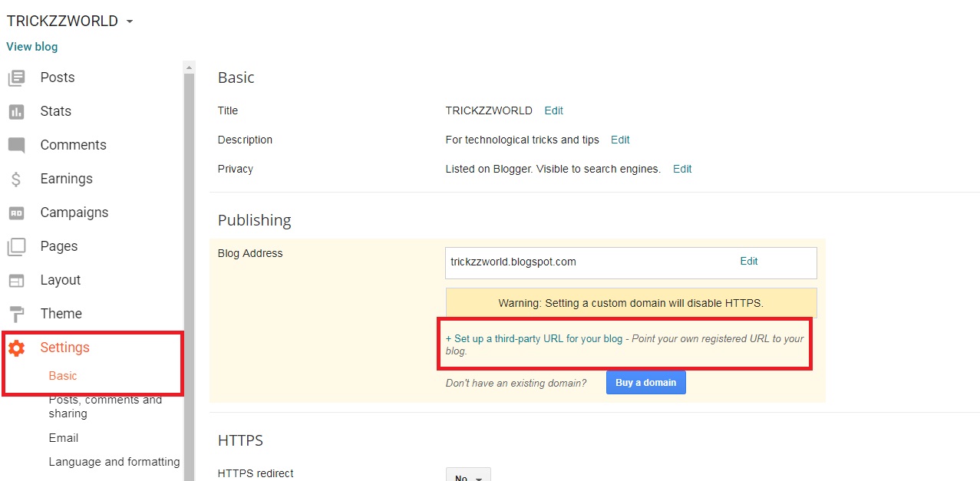Viewport: 980px width, 481px height.
Task: Open the Posts section icon
Action: point(16,77)
